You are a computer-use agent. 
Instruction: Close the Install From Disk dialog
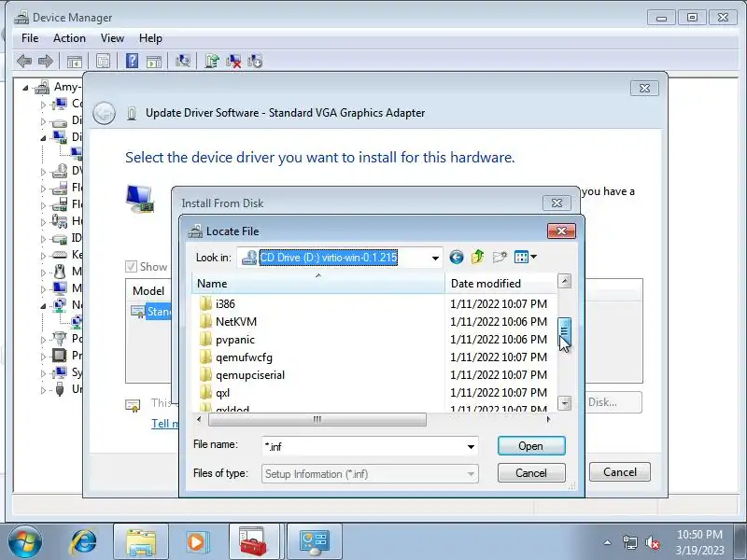click(x=557, y=203)
